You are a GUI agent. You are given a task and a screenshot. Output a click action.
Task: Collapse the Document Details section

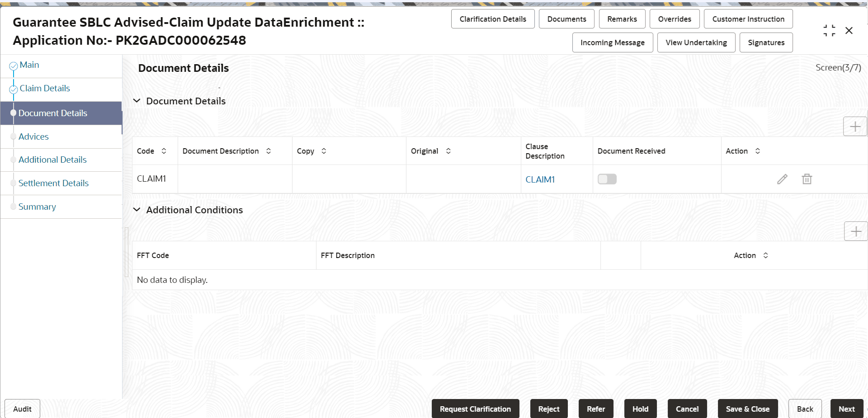point(137,101)
